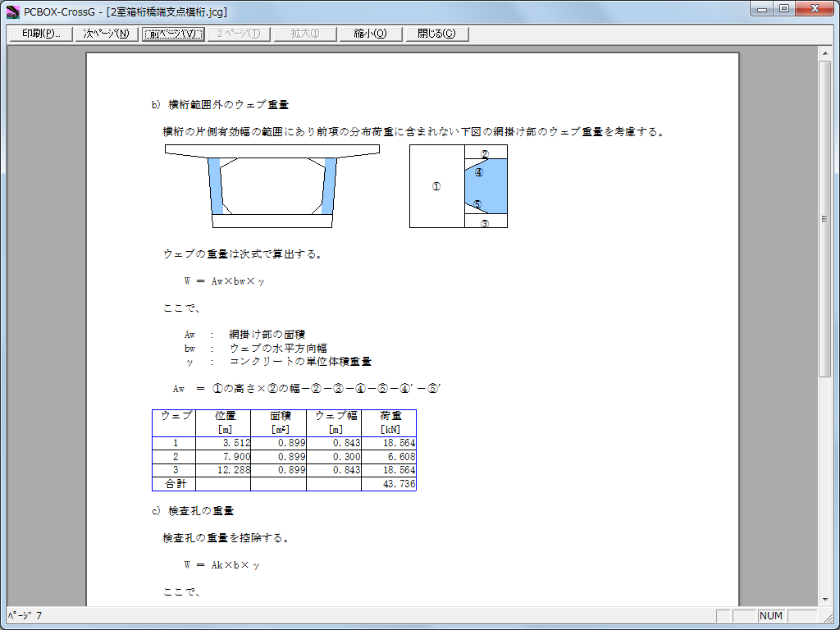Click the NUM indicator in status bar
Image resolution: width=840 pixels, height=630 pixels.
[x=771, y=615]
